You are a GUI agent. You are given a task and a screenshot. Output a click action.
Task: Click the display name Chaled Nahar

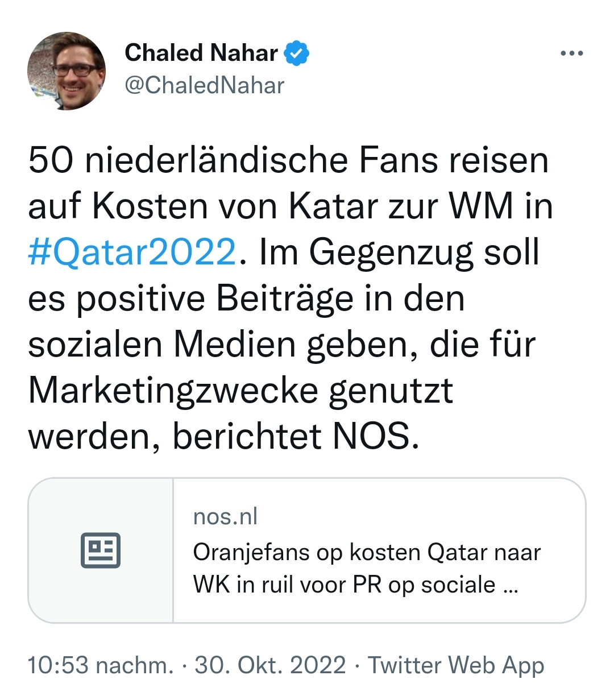point(201,53)
